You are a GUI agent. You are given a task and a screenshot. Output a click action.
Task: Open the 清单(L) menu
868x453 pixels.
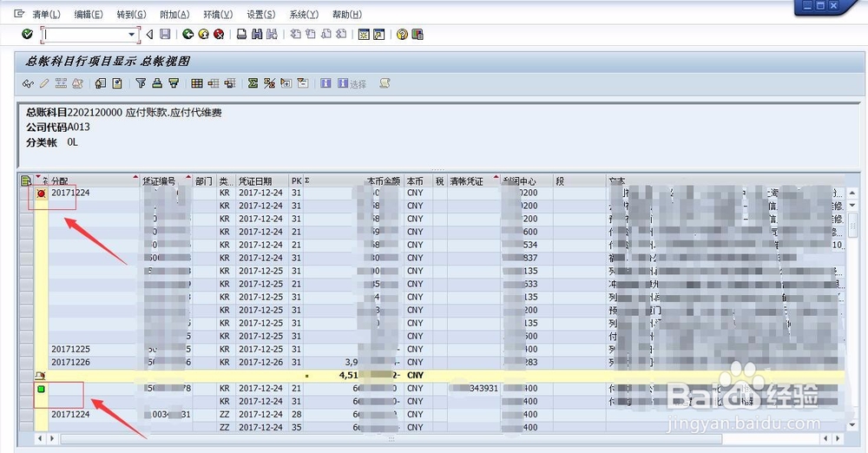(47, 15)
